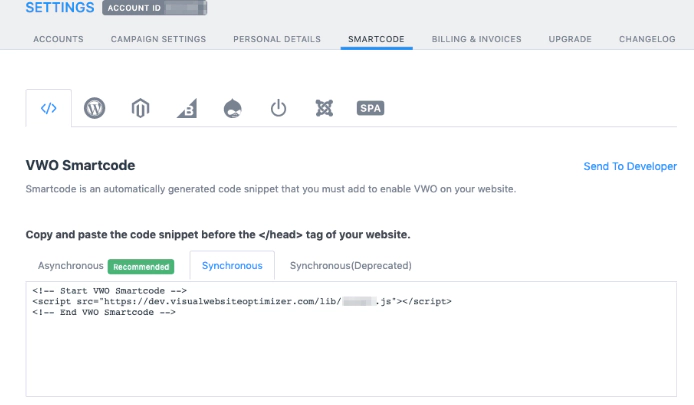Choose the Joomla platform icon
This screenshot has height=405, width=694.
coord(323,109)
